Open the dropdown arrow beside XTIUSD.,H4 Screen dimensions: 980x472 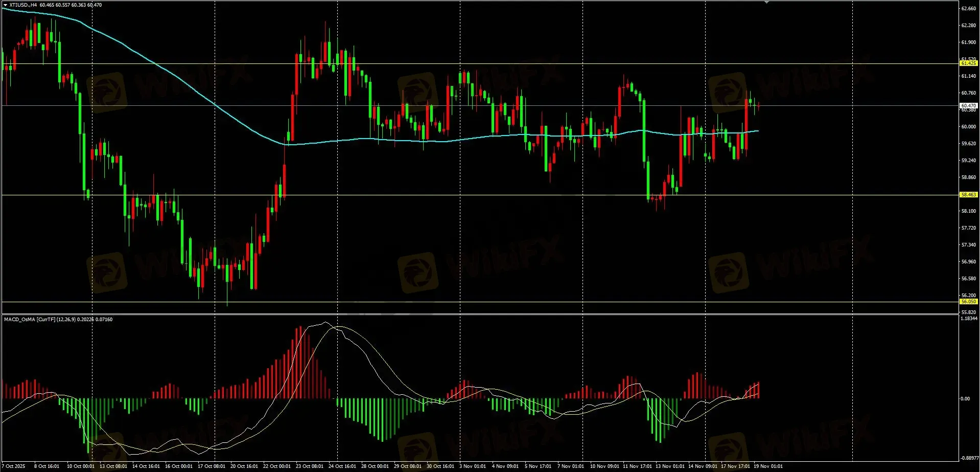pos(5,5)
